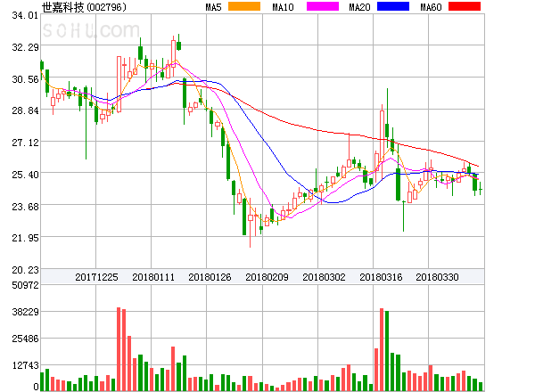Click the 21.95 price axis label
Viewport: 535px width, 392px height.
coord(25,238)
